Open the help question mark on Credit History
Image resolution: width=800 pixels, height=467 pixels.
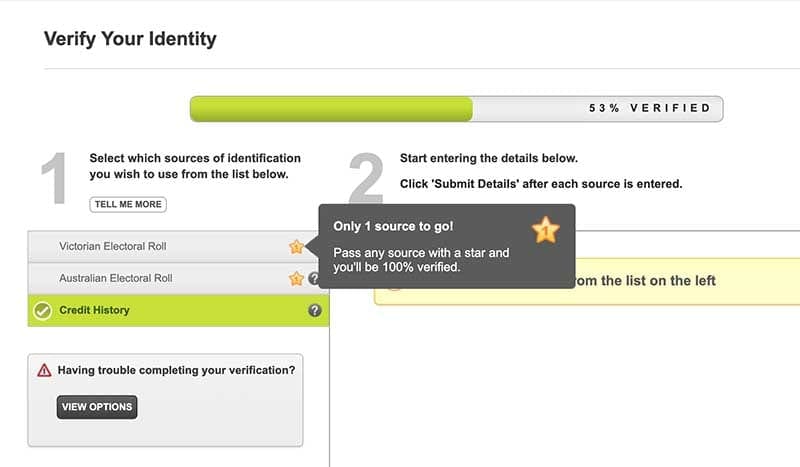pos(315,310)
